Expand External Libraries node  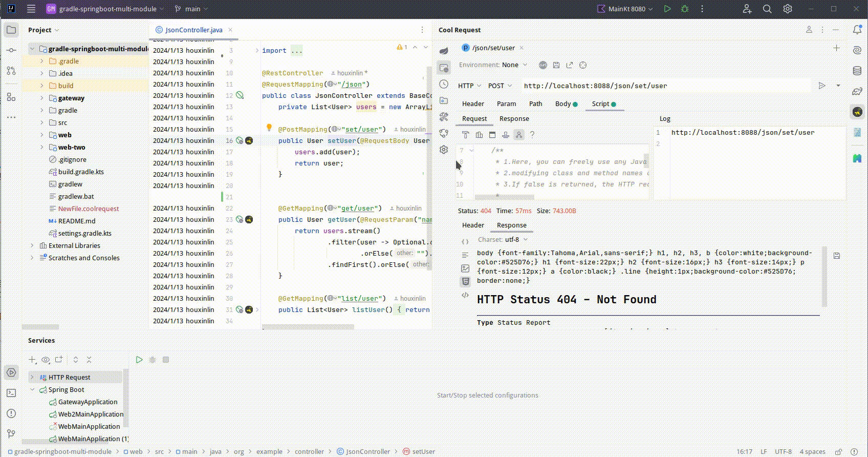32,245
